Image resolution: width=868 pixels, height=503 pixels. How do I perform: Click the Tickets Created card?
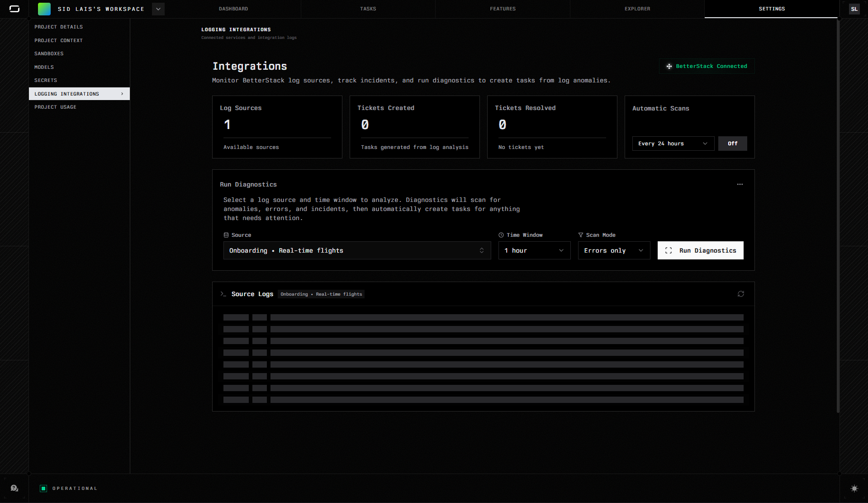tap(414, 127)
